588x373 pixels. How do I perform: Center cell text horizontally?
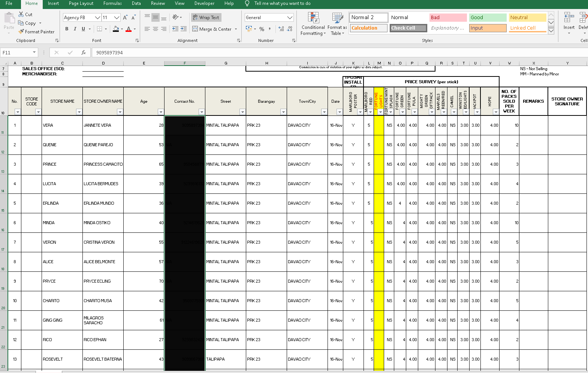tap(156, 29)
